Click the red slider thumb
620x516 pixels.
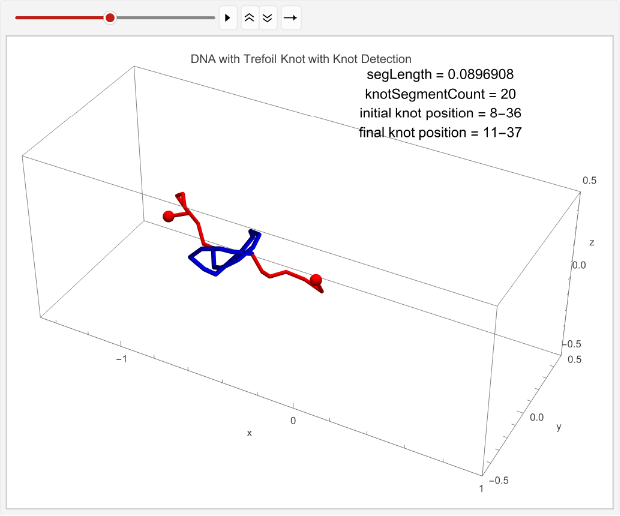(110, 18)
